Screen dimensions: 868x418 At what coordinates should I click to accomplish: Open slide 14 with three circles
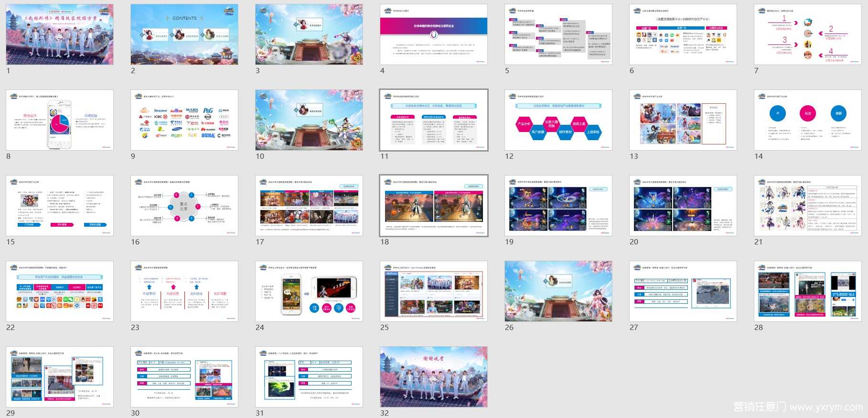pyautogui.click(x=808, y=120)
